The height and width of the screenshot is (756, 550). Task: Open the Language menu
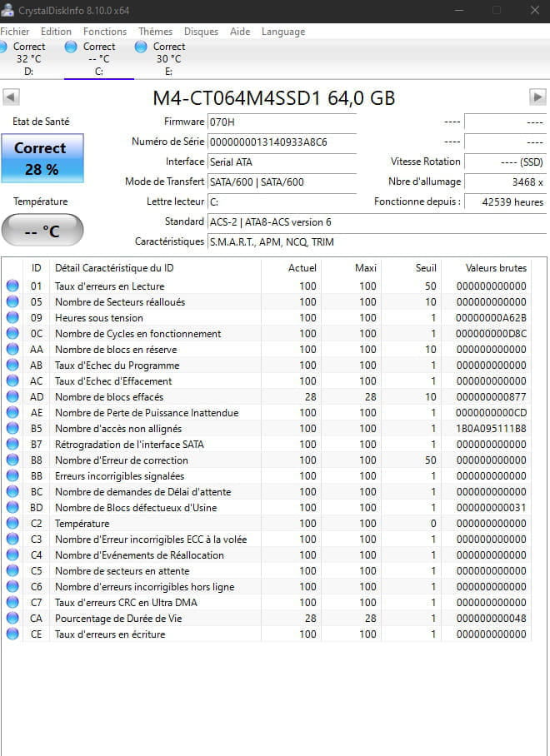click(283, 32)
